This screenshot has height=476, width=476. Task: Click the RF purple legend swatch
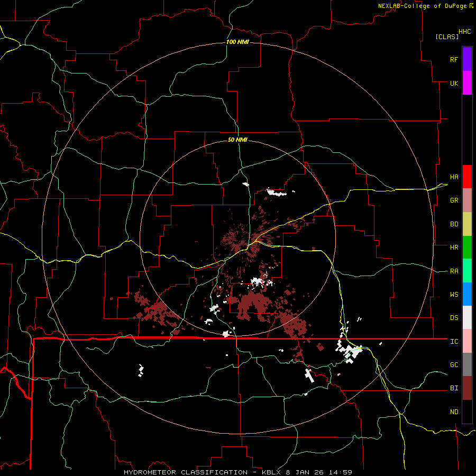467,59
